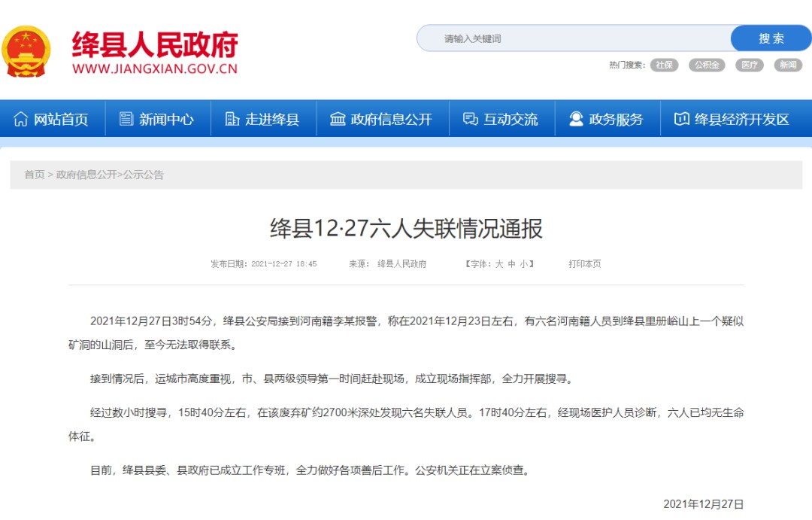Click the chat bubble icon on 互动交流
The width and height of the screenshot is (812, 520).
[x=471, y=118]
